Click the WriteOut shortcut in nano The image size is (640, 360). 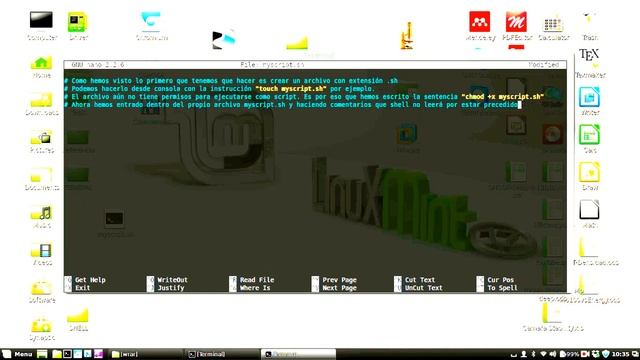click(x=167, y=280)
